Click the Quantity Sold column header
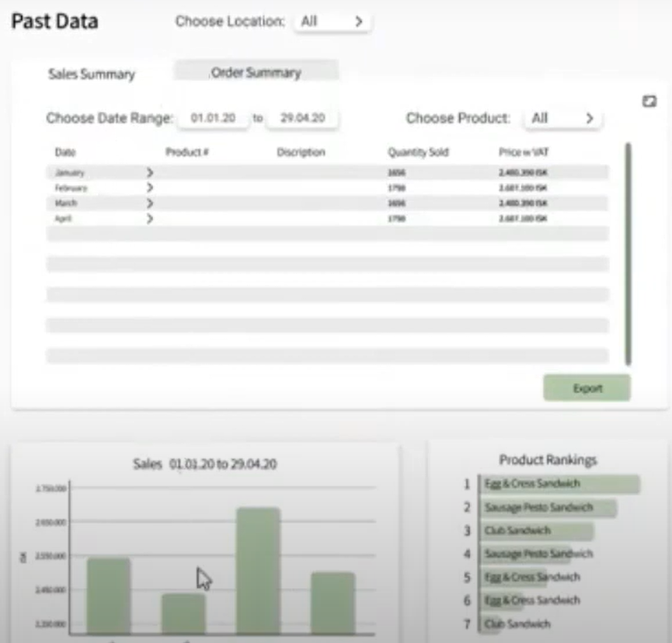 point(418,152)
